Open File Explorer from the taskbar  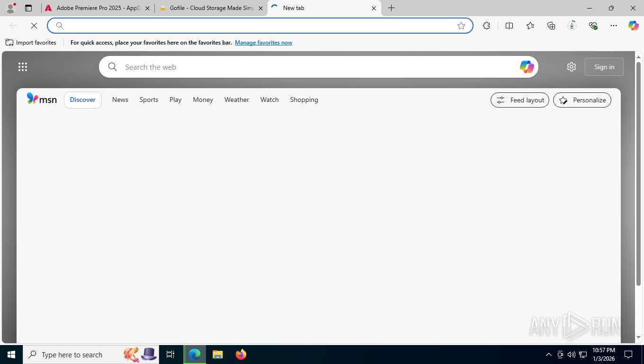(x=217, y=355)
